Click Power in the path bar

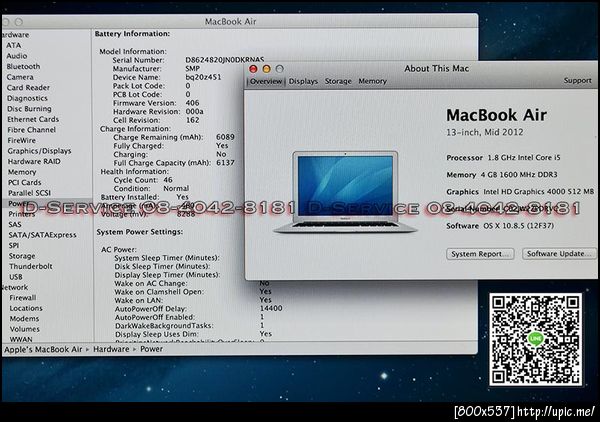click(152, 349)
